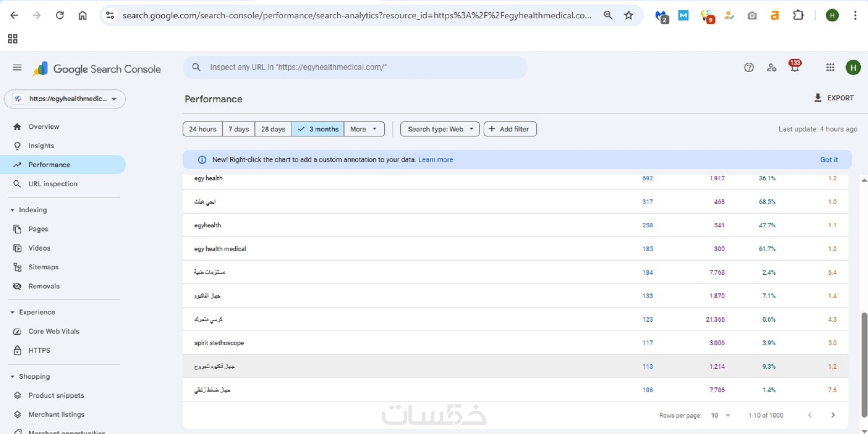
Task: Open the apps grid in bookmarks bar
Action: pos(13,39)
